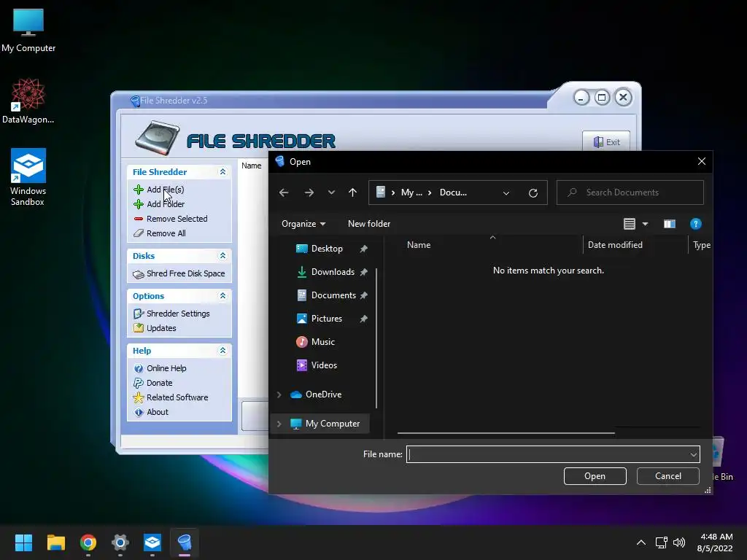Sort by the Name column header
Viewport: 747px width, 560px height.
418,245
